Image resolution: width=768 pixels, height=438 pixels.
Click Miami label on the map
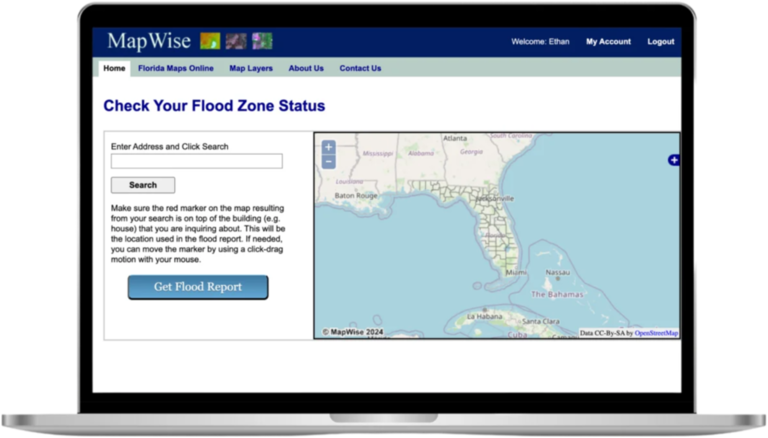pyautogui.click(x=516, y=272)
